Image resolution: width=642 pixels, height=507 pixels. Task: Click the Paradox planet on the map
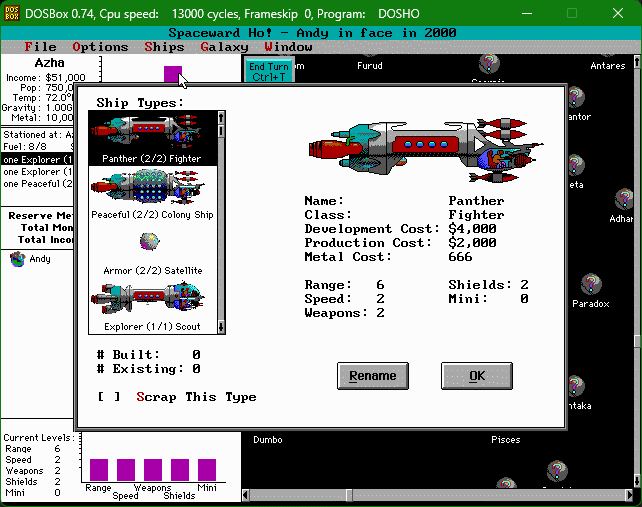[591, 286]
